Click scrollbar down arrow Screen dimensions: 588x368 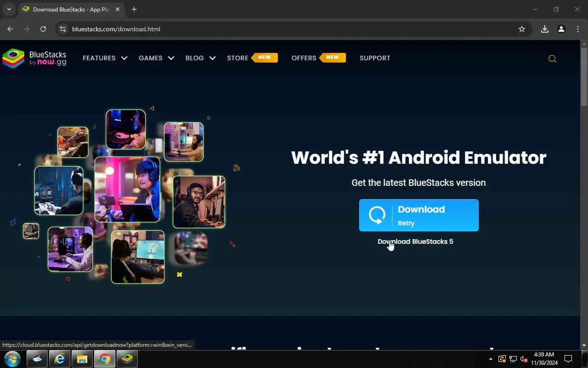pyautogui.click(x=584, y=345)
